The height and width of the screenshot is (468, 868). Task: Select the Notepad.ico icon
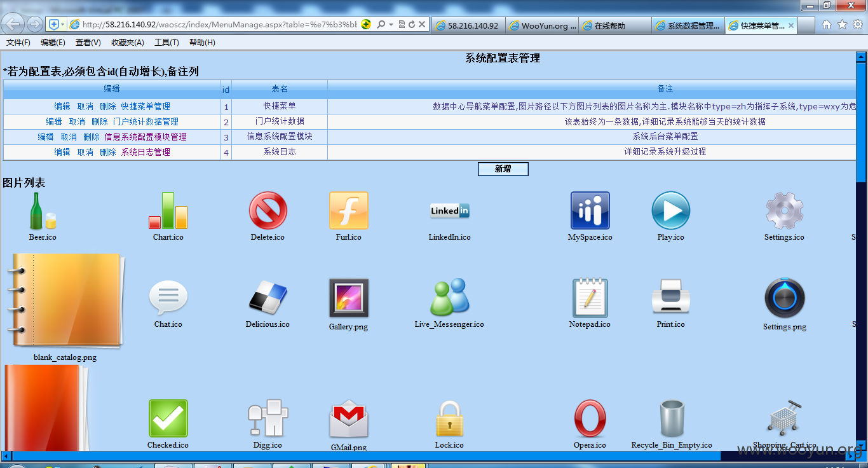tap(590, 298)
